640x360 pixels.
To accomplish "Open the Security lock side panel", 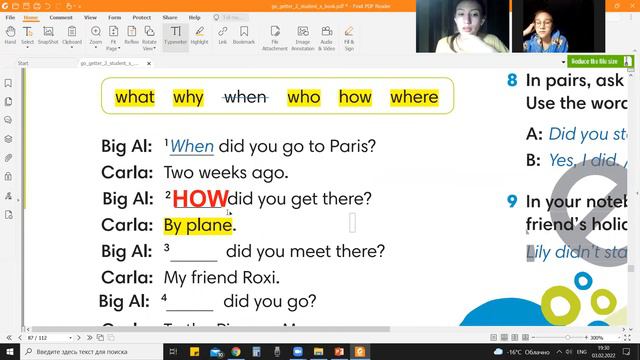I will click(8, 176).
